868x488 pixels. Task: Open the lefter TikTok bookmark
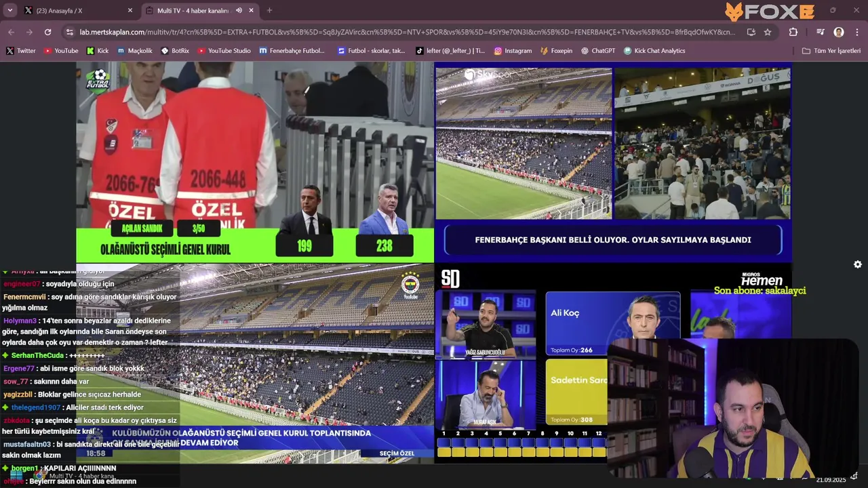pyautogui.click(x=450, y=51)
